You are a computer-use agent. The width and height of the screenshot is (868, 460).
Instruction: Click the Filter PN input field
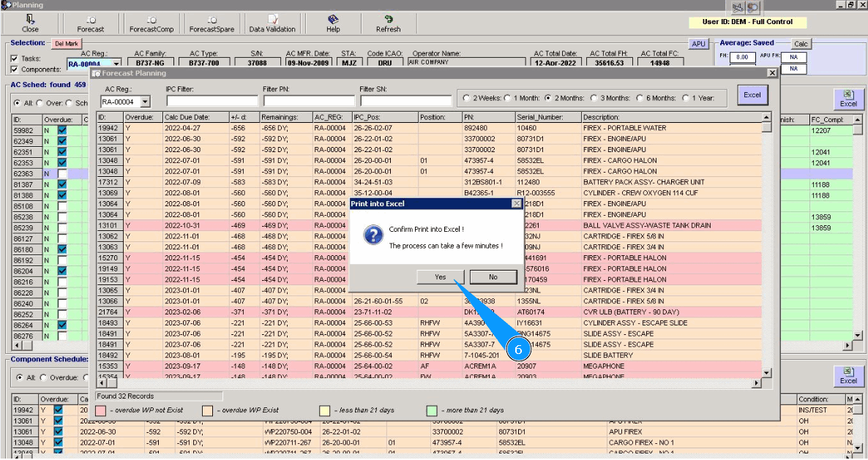coord(308,101)
